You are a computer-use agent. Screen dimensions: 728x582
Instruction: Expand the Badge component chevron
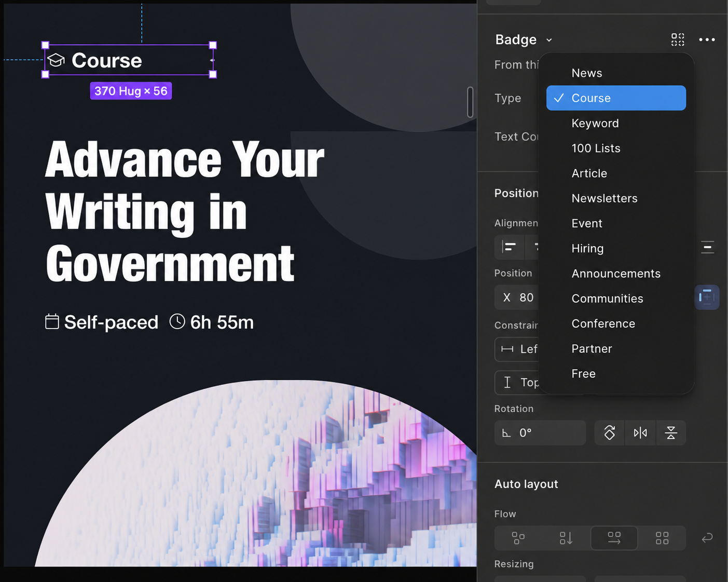[549, 40]
